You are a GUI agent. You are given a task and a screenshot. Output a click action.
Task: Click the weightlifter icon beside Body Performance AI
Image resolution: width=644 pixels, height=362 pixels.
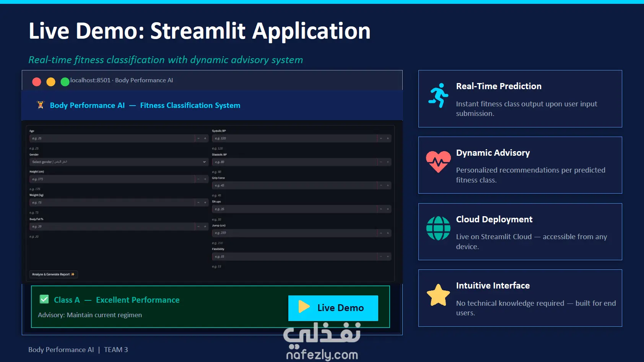click(x=41, y=105)
